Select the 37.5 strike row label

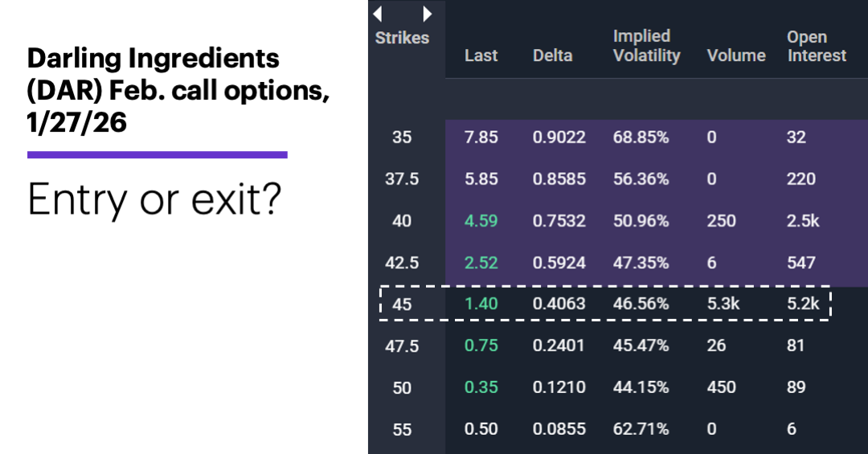(x=402, y=179)
